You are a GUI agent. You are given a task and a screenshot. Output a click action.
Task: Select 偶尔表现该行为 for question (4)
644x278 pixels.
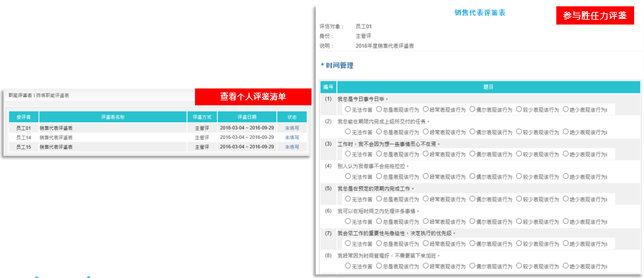(472, 176)
